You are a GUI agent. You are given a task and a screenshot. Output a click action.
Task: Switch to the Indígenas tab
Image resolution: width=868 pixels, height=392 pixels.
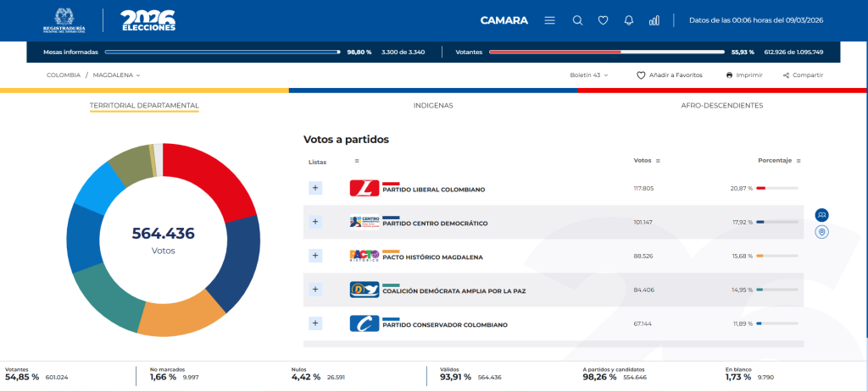point(432,106)
